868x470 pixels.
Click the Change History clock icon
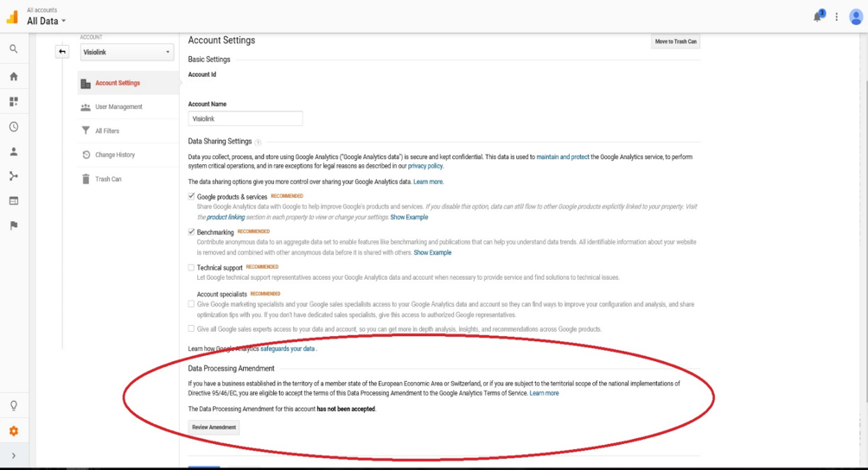[x=86, y=155]
